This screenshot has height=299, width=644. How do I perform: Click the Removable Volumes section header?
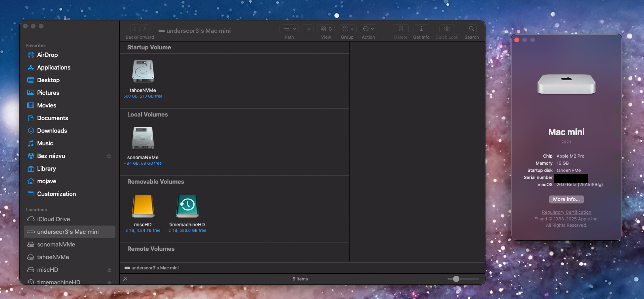coord(156,182)
